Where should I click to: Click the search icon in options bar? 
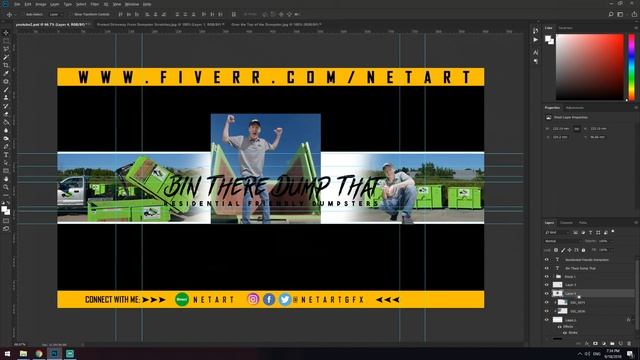pyautogui.click(x=611, y=14)
